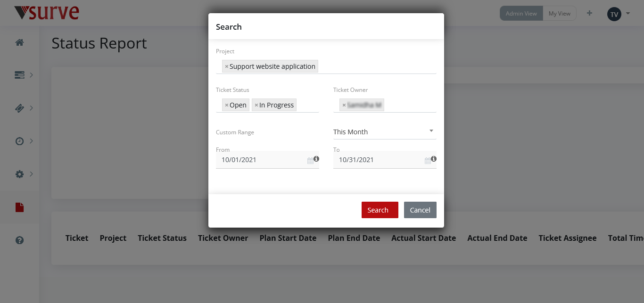
Task: Switch to Admin View
Action: pos(521,14)
